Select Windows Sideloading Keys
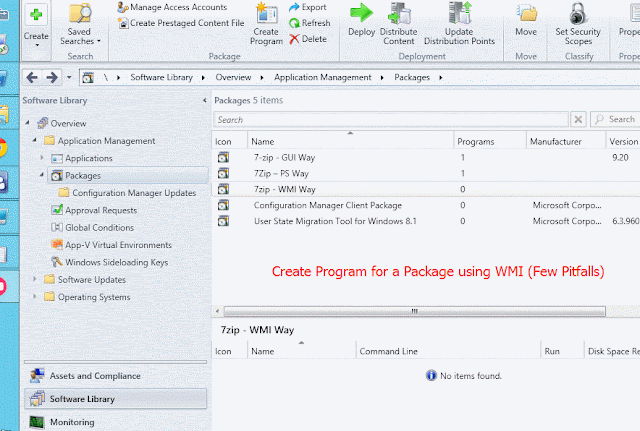 [x=116, y=262]
